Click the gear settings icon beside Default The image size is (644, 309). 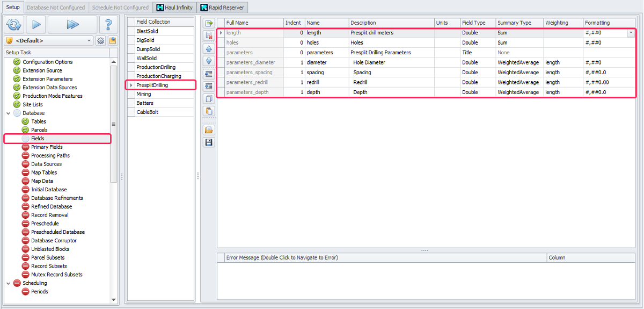(100, 41)
